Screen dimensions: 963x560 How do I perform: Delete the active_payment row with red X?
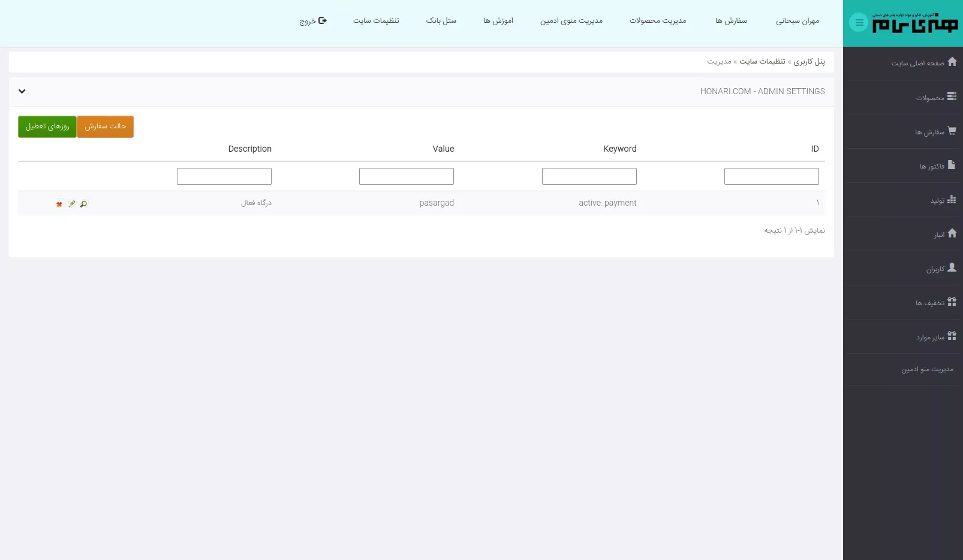[59, 204]
